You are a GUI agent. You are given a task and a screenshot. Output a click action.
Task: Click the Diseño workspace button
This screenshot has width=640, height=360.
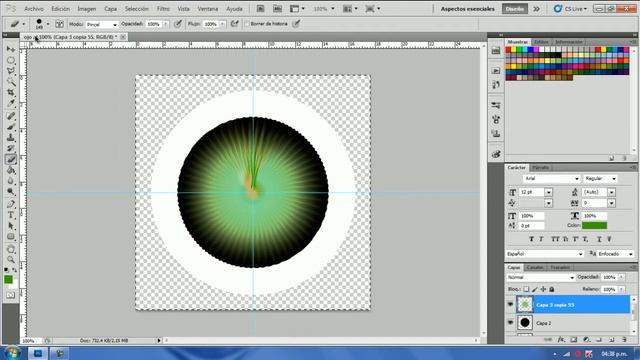(515, 9)
